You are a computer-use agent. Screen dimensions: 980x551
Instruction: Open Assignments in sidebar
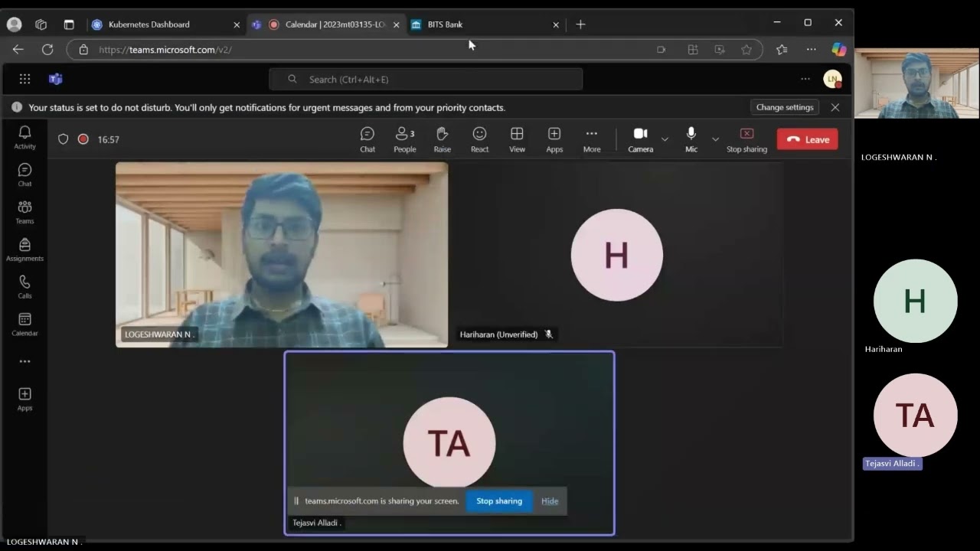[x=24, y=249]
